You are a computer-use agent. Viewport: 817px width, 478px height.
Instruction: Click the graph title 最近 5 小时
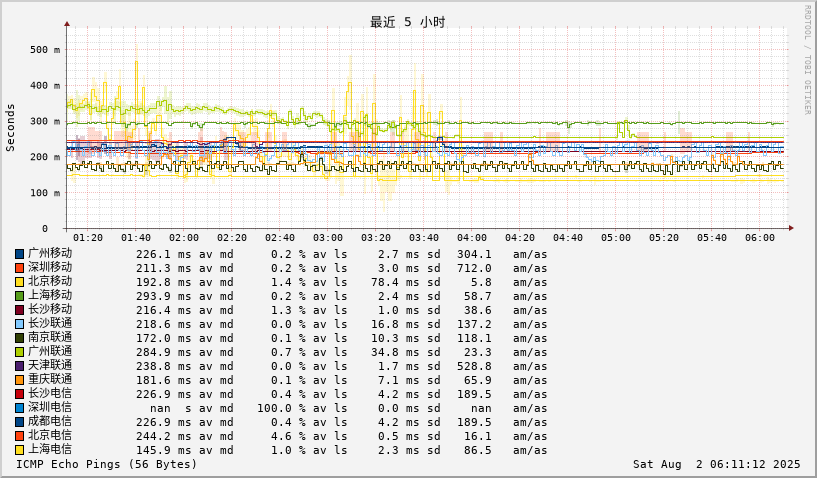(x=407, y=22)
